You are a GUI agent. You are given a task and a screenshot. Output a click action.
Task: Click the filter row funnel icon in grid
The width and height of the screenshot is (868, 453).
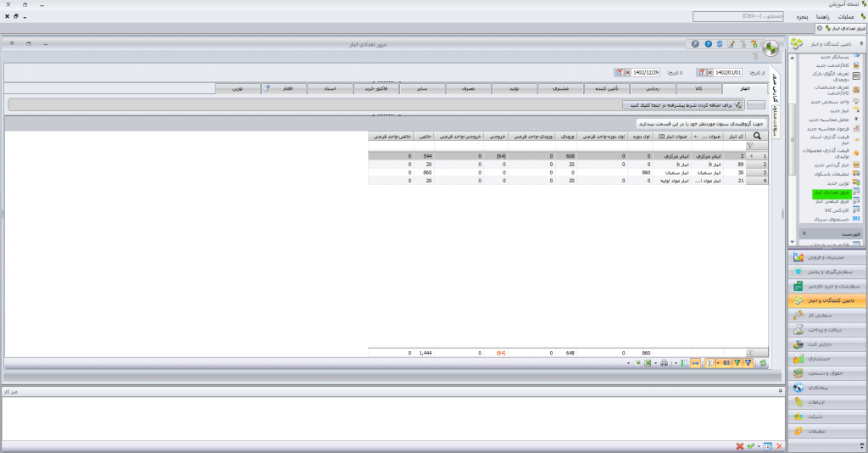pyautogui.click(x=750, y=146)
